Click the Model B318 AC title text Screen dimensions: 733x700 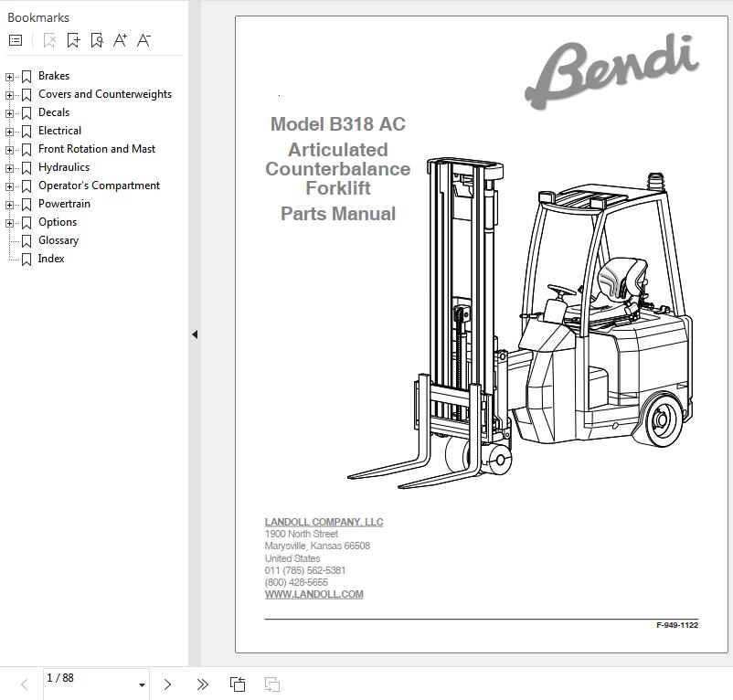(338, 124)
